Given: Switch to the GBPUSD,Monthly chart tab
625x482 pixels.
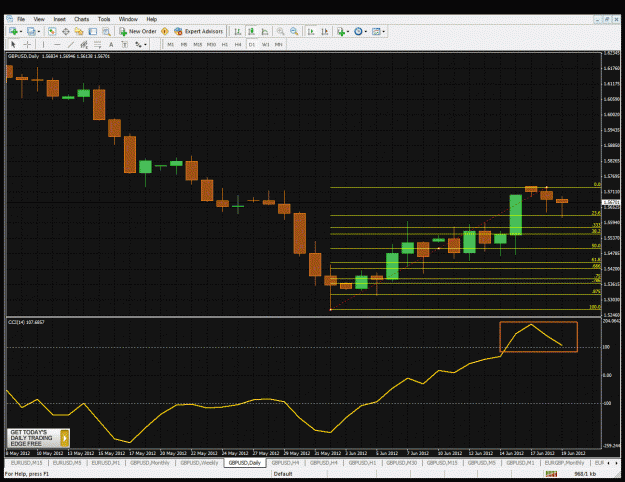Looking at the screenshot, I should 149,463.
